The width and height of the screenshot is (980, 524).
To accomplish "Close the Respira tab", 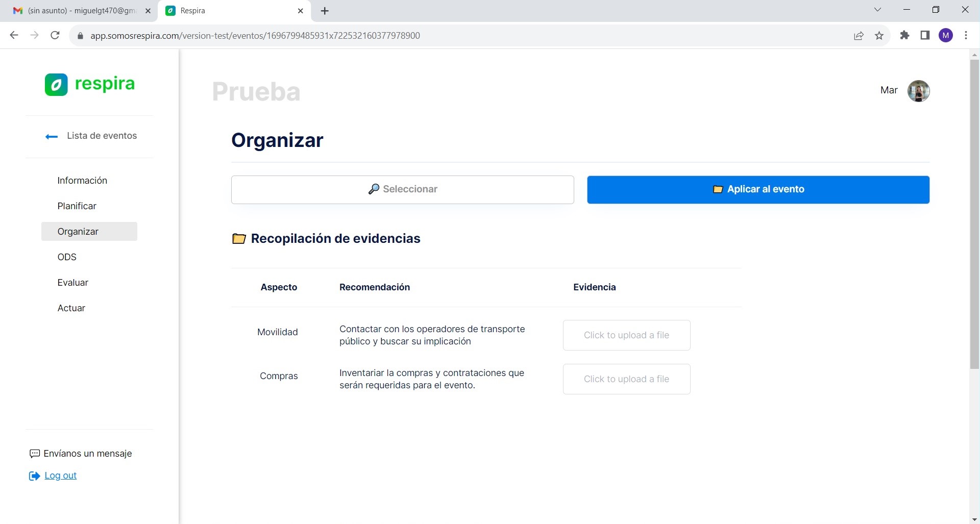I will coord(301,11).
